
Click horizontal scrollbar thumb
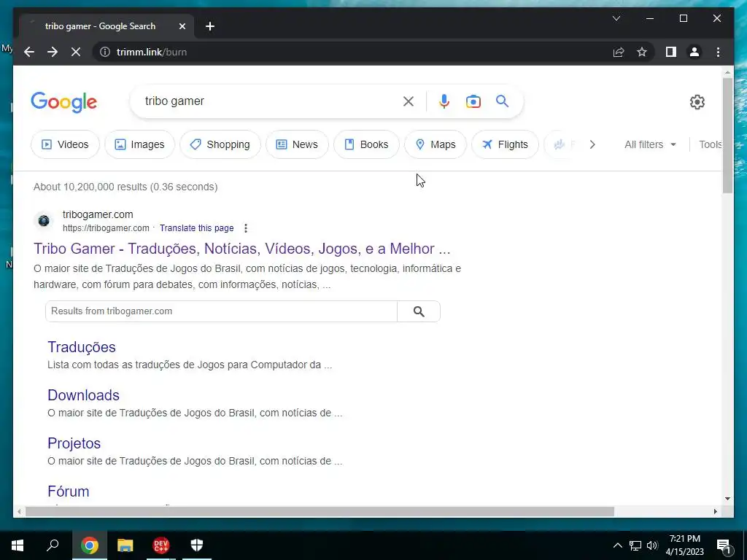pyautogui.click(x=320, y=511)
